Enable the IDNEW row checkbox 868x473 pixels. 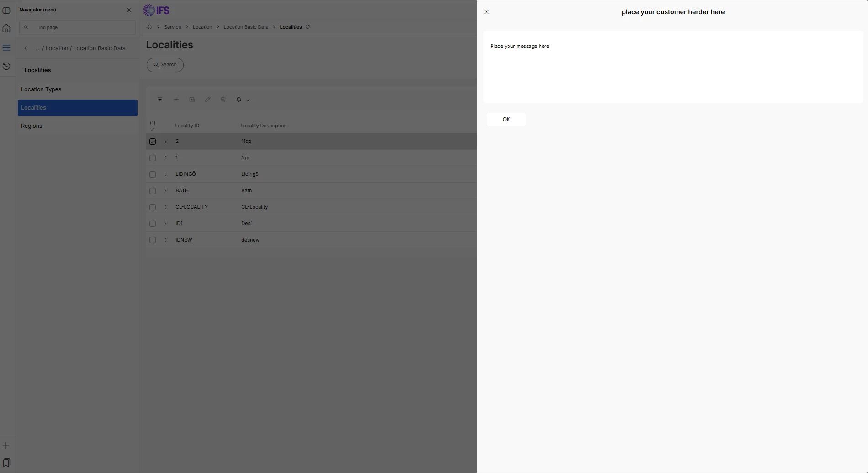(153, 240)
